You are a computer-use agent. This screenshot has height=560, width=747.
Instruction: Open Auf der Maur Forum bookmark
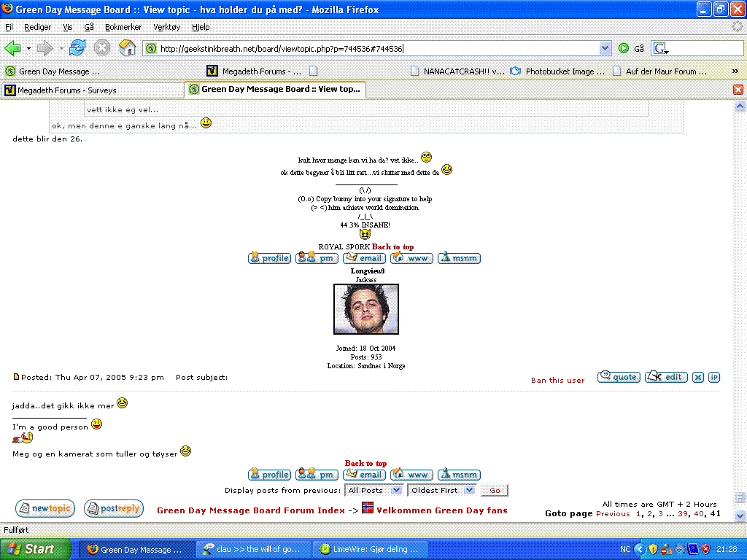point(659,71)
